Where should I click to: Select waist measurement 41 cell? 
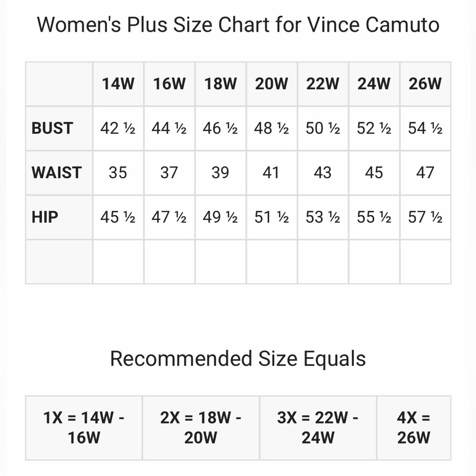pos(271,172)
